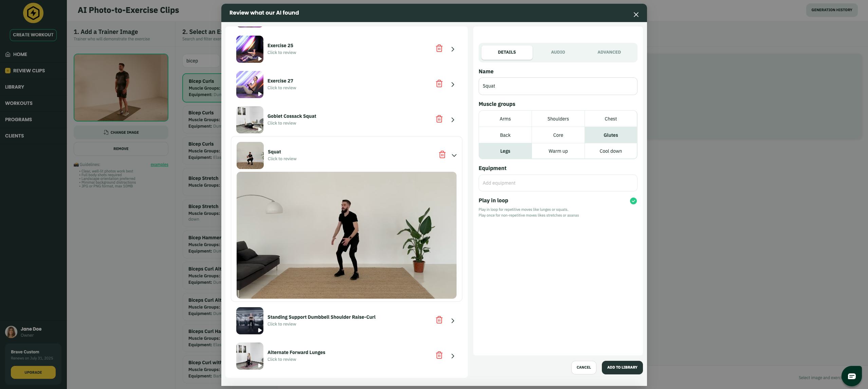Click the Cancel button

584,368
